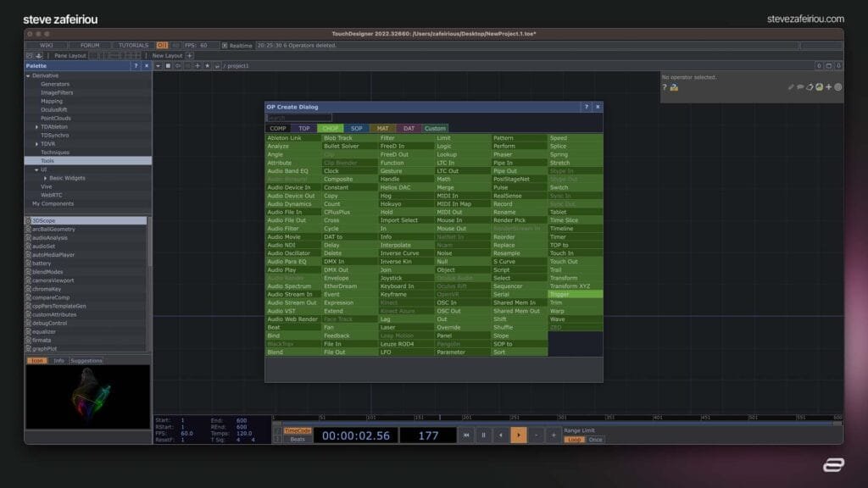Switch timeline display to Beats
This screenshot has height=488, width=868.
point(298,440)
